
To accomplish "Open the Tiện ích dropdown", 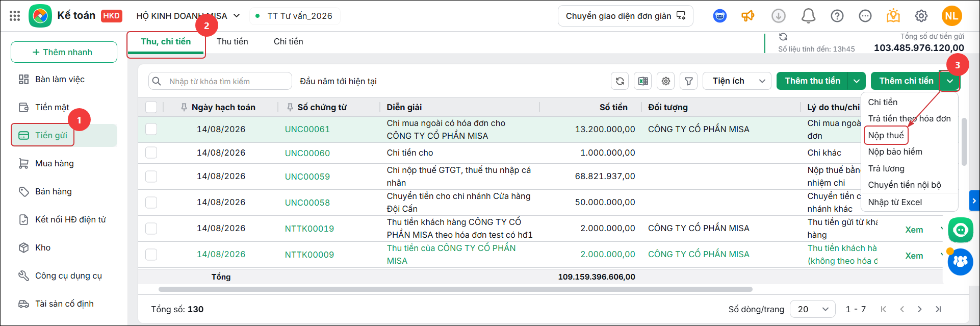I will point(737,81).
